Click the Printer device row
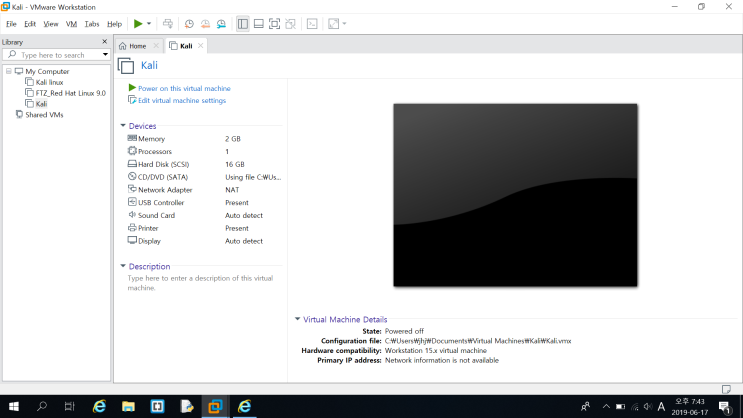This screenshot has height=418, width=743. [x=204, y=228]
